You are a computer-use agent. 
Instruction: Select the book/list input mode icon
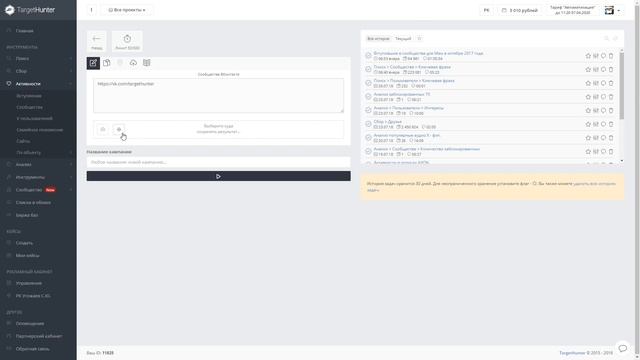coord(147,63)
